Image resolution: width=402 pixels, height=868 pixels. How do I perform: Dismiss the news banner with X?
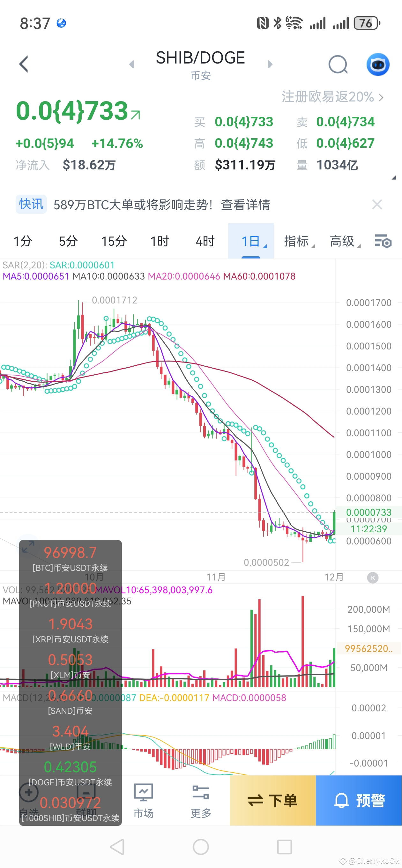377,204
